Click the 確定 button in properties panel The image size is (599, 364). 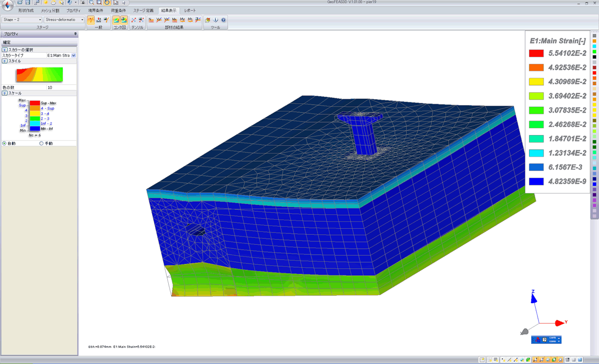tap(7, 42)
